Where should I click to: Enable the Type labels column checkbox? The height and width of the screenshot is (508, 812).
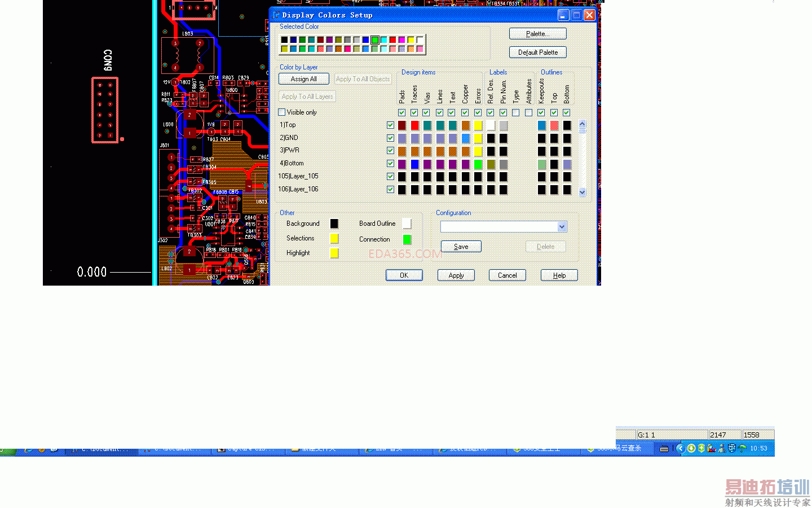516,113
